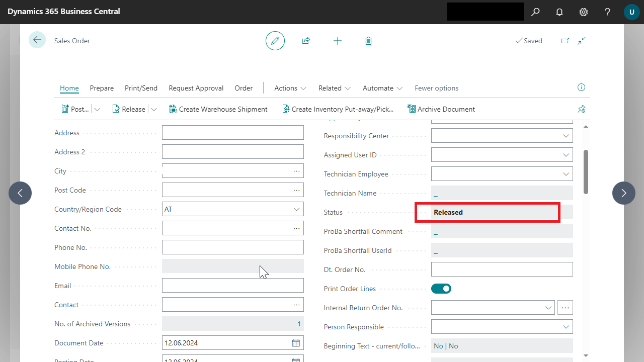Click the Archive Document button

[441, 109]
